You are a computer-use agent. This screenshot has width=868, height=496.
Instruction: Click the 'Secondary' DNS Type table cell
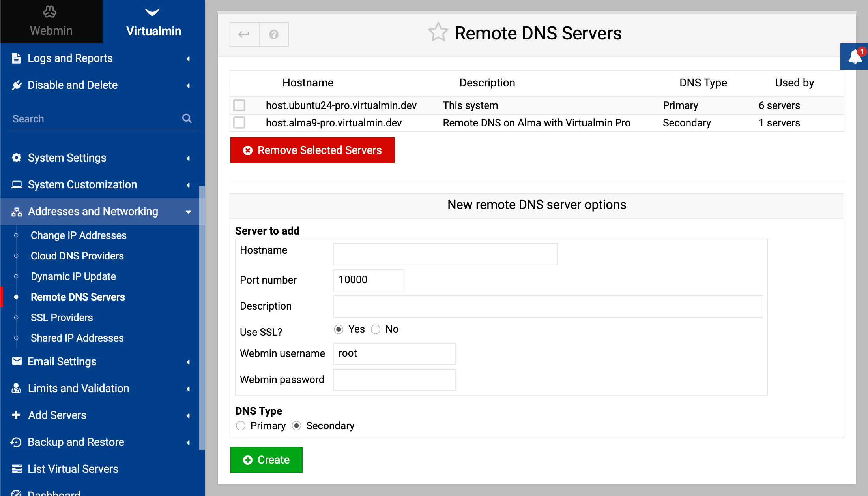tap(687, 123)
